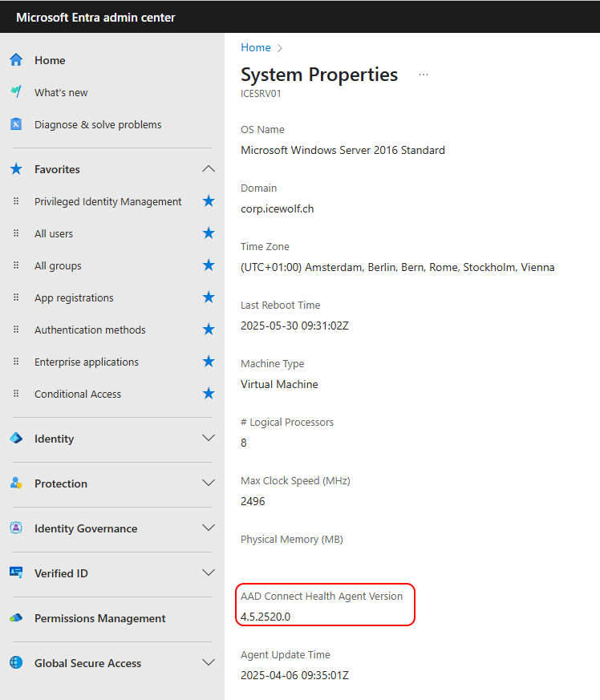Screen dimensions: 600x700
Task: Click Microsoft Entra admin center title
Action: pyautogui.click(x=95, y=18)
